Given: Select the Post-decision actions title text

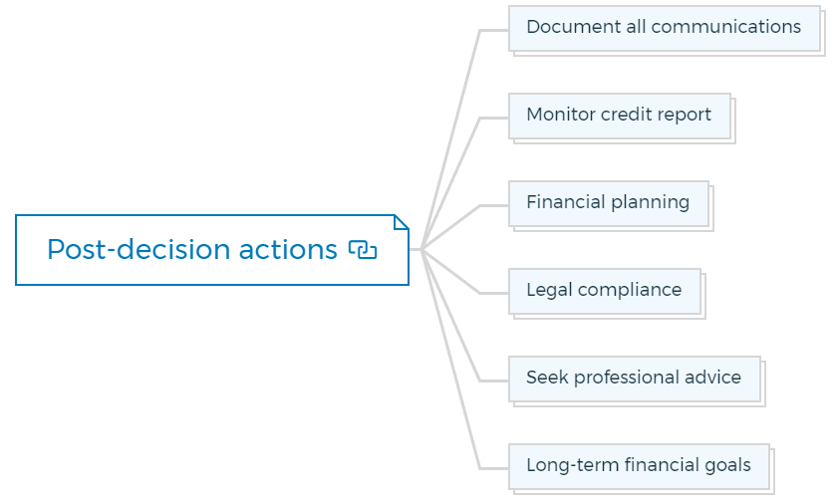Looking at the screenshot, I should 192,249.
